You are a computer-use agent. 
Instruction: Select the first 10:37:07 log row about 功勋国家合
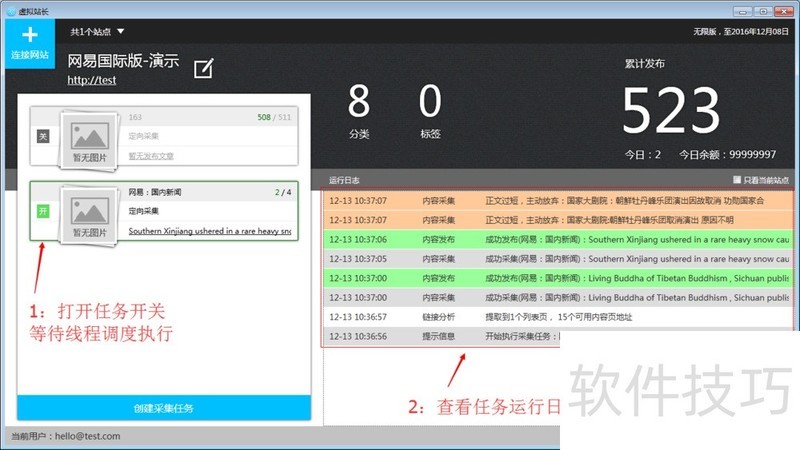tap(558, 201)
